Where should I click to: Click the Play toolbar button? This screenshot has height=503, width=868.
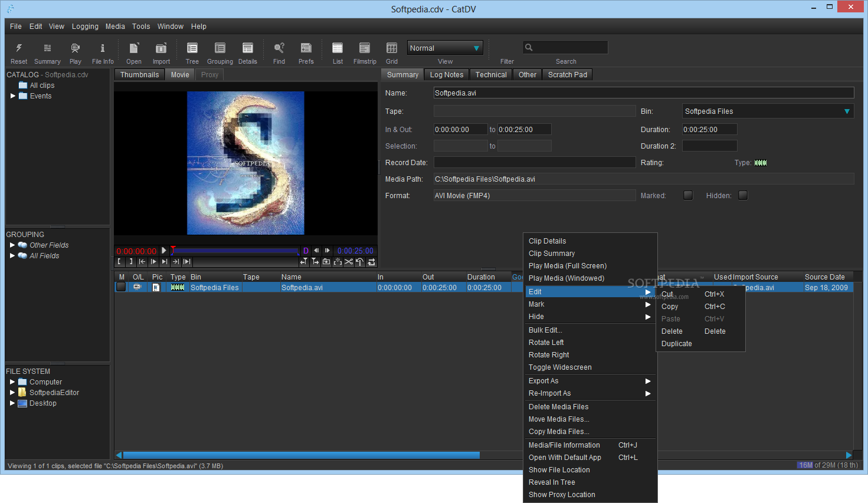(x=75, y=48)
